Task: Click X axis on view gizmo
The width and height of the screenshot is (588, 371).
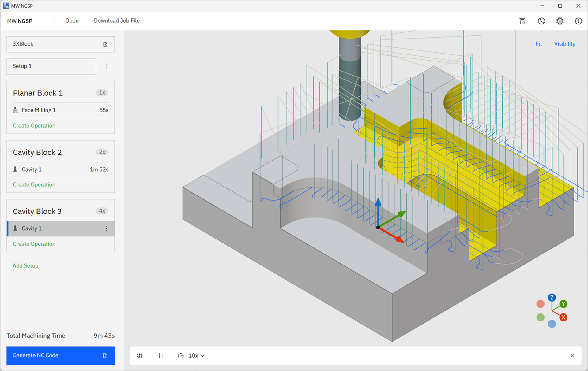Action: point(563,317)
